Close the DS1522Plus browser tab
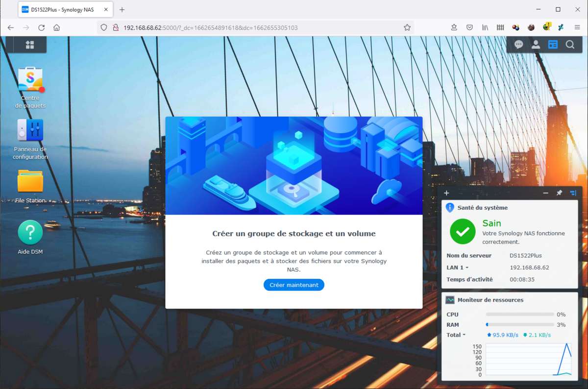 (105, 9)
